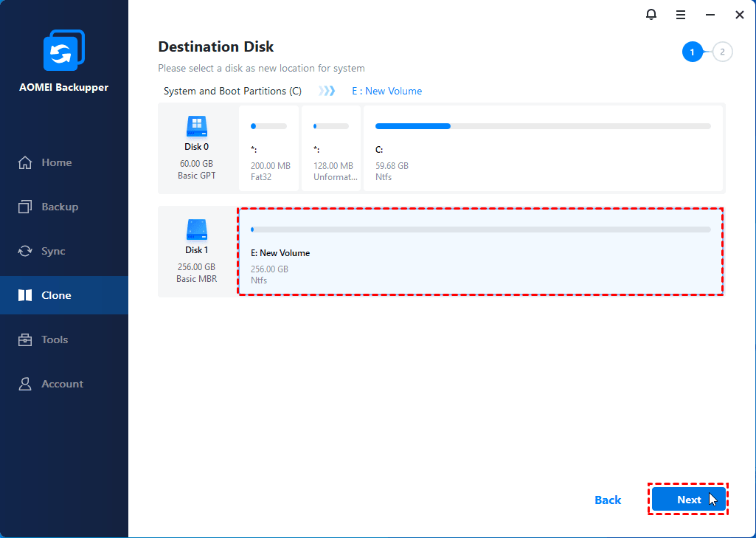
Task: Open the notifications bell icon
Action: [651, 15]
